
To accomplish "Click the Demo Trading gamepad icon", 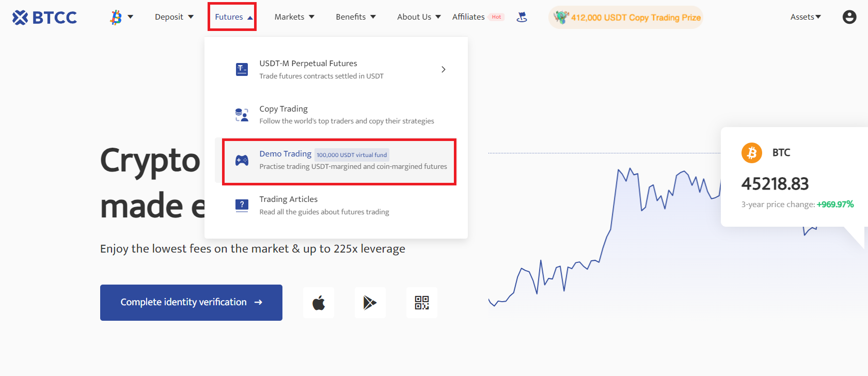I will click(x=242, y=161).
